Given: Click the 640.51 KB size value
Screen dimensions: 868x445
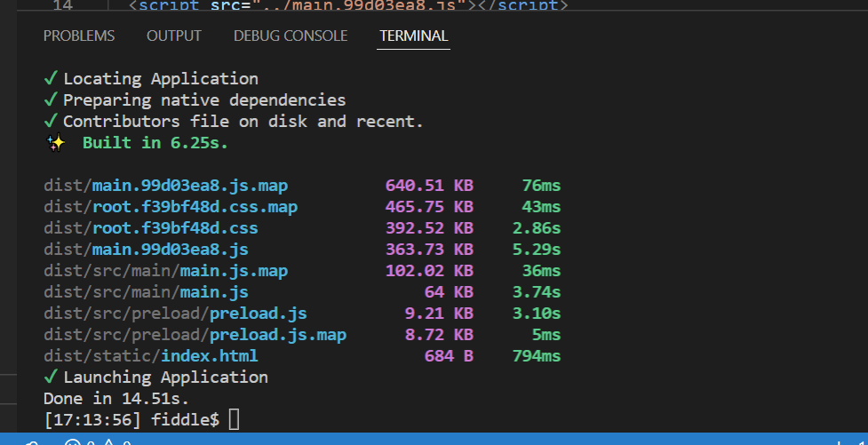Looking at the screenshot, I should click(430, 186).
